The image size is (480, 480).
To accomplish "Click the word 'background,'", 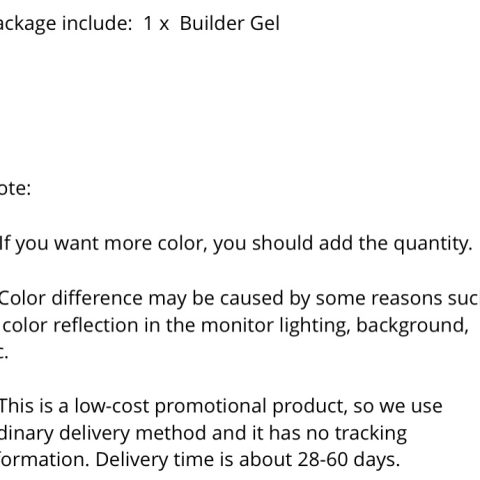I will [x=413, y=325].
